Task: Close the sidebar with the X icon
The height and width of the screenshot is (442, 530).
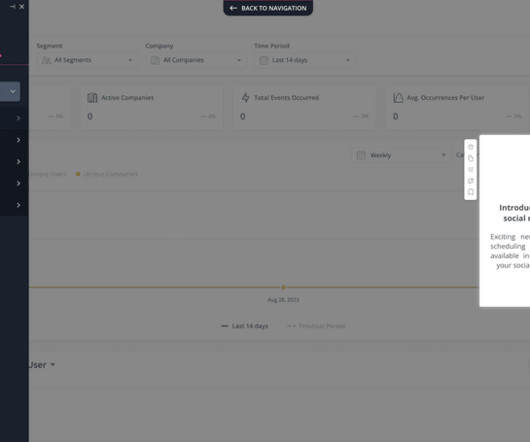Action: (x=22, y=6)
